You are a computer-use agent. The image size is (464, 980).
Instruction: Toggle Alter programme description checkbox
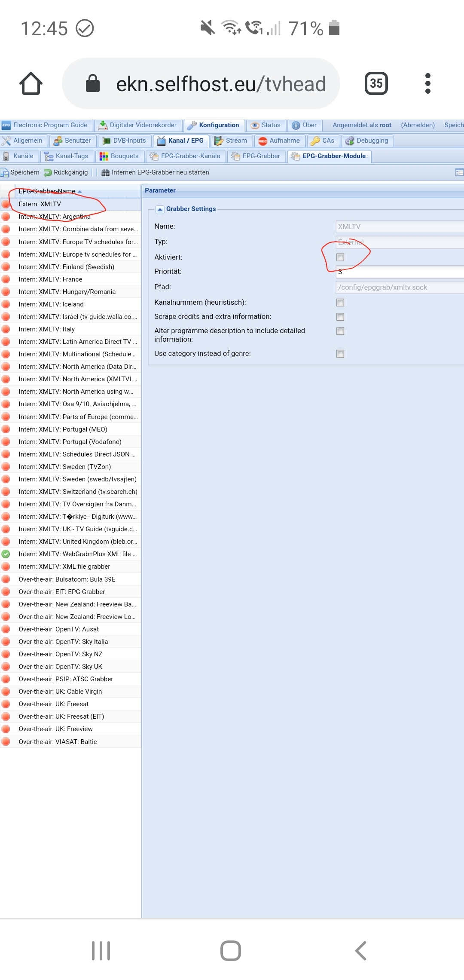coord(340,331)
